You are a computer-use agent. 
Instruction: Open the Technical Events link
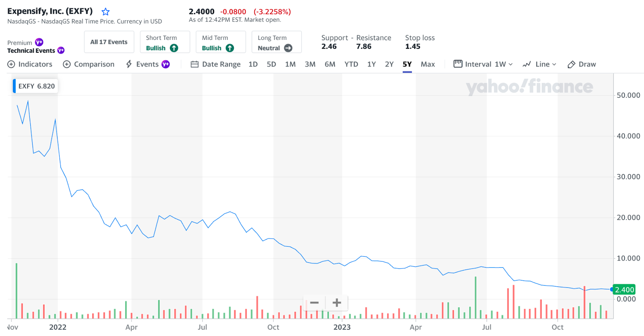click(x=31, y=51)
